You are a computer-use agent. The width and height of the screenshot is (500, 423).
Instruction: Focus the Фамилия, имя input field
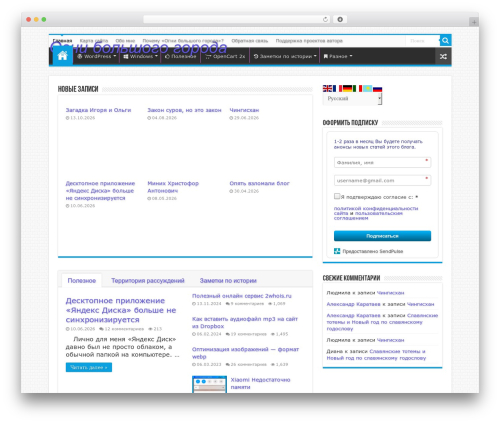[x=382, y=162]
